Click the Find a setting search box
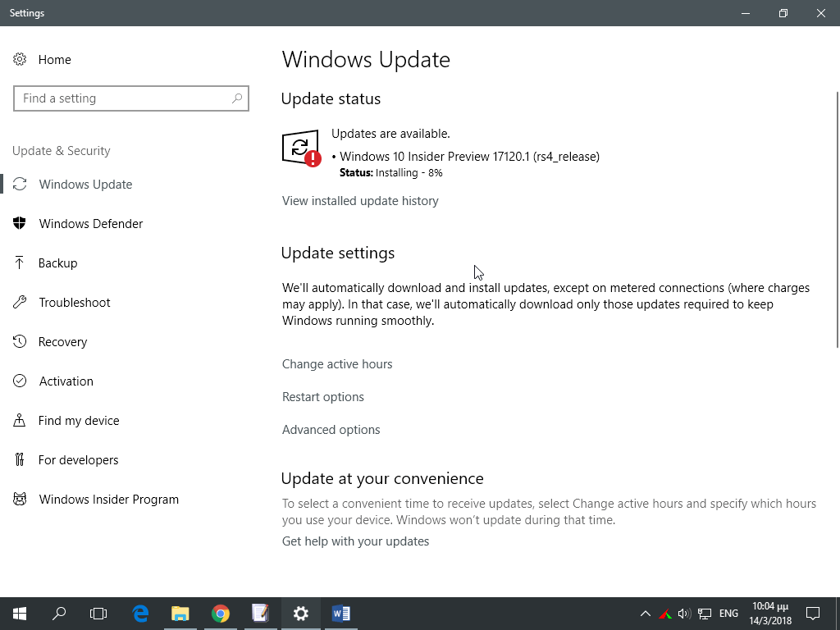The width and height of the screenshot is (840, 630). [x=131, y=98]
